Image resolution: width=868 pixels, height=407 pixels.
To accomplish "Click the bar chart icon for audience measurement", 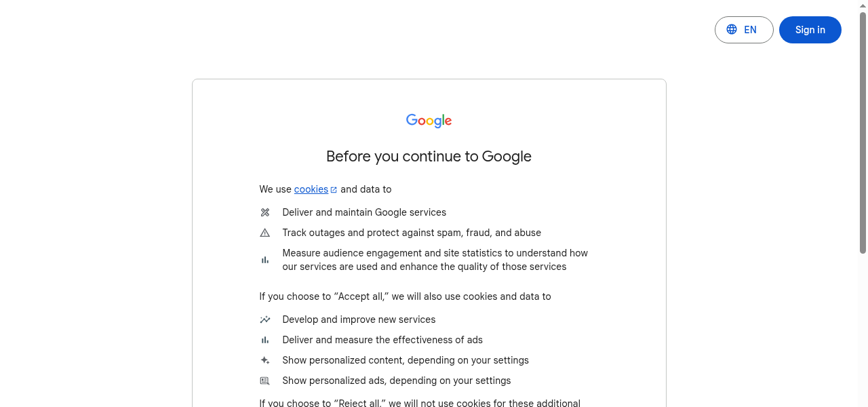I will [x=264, y=260].
